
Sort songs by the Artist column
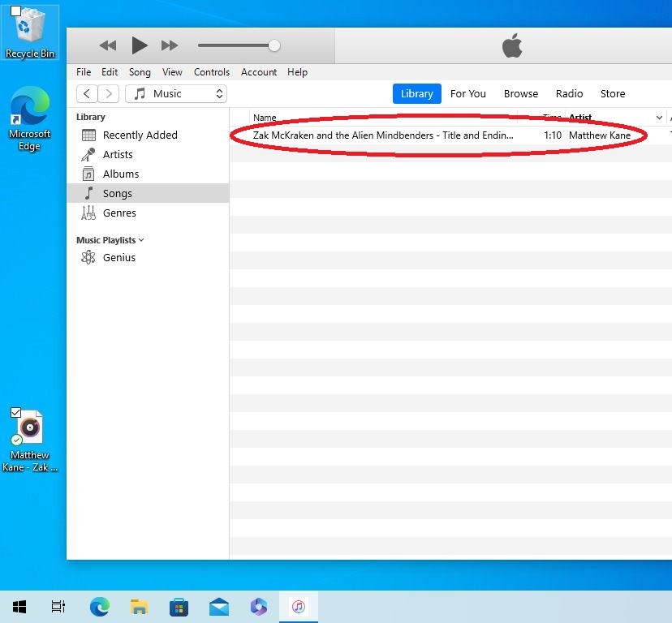(580, 118)
